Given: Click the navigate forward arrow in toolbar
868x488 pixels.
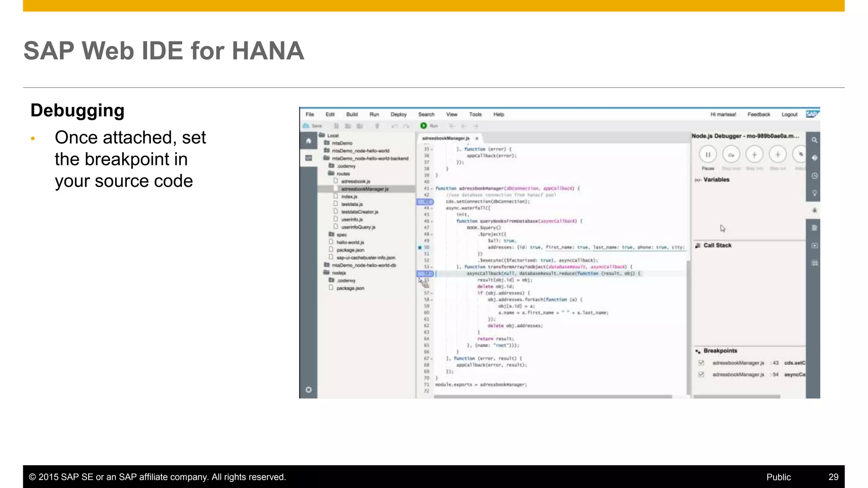Looking at the screenshot, I should (x=476, y=126).
